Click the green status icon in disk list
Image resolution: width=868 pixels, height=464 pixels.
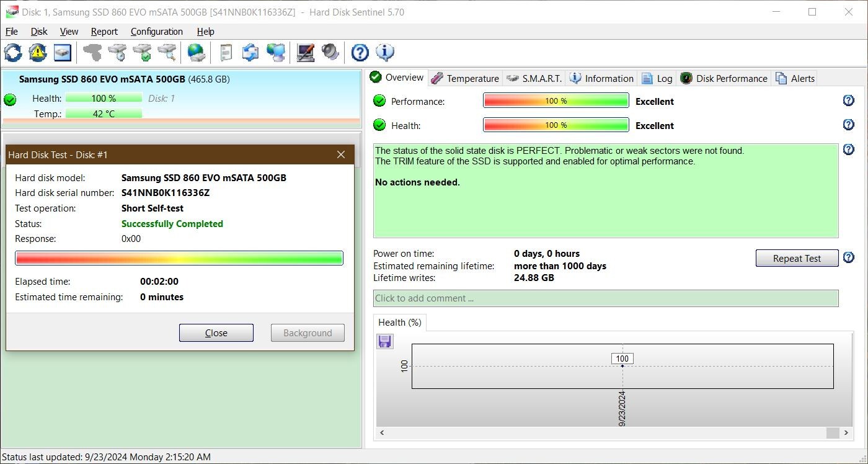(x=10, y=99)
